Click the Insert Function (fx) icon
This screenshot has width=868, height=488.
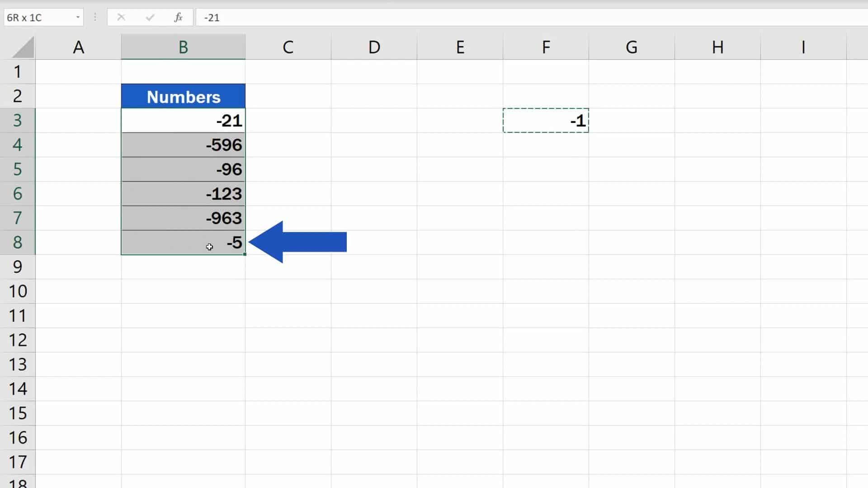click(177, 17)
